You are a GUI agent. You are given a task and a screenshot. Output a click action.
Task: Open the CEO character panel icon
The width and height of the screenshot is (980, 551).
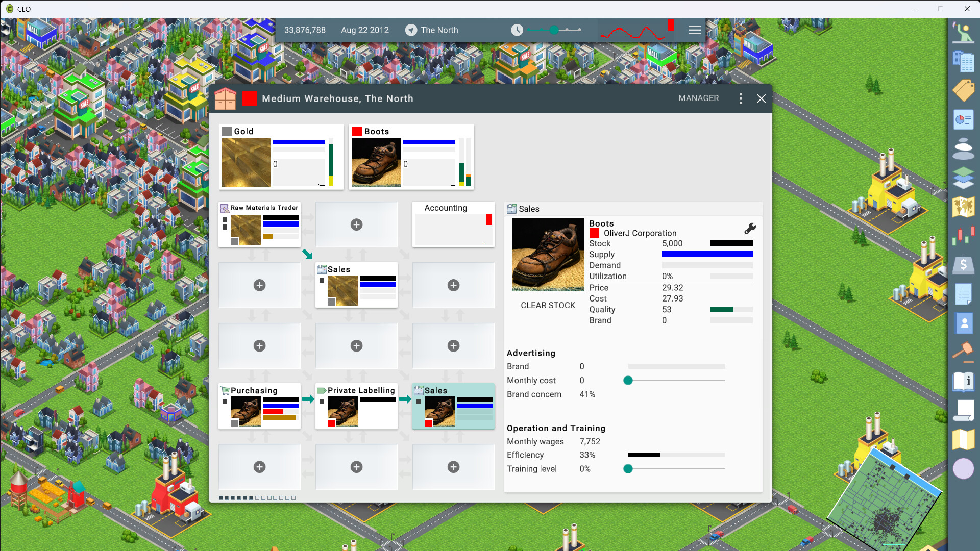[x=964, y=32]
